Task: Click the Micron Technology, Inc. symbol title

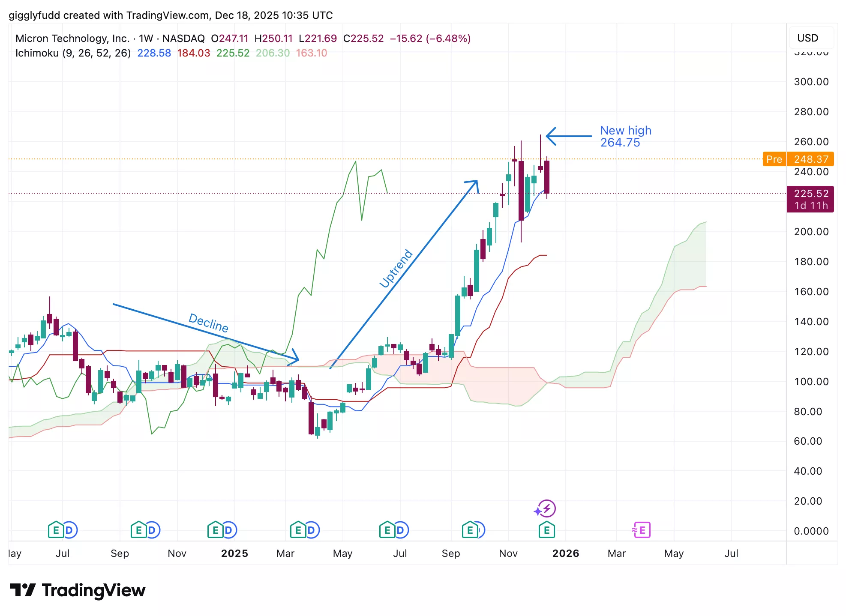Action: (72, 39)
